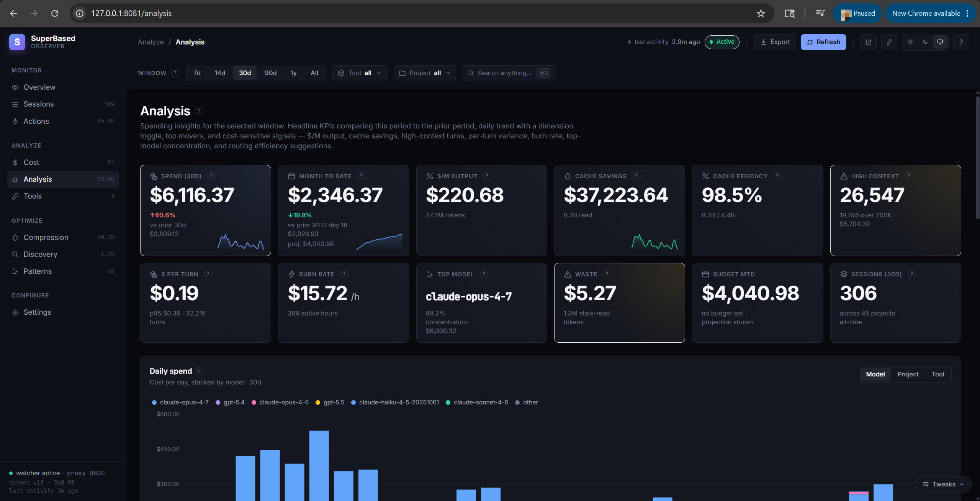Screen dimensions: 980x501
Task: Switch Daily spend chart to Project
Action: (x=908, y=375)
